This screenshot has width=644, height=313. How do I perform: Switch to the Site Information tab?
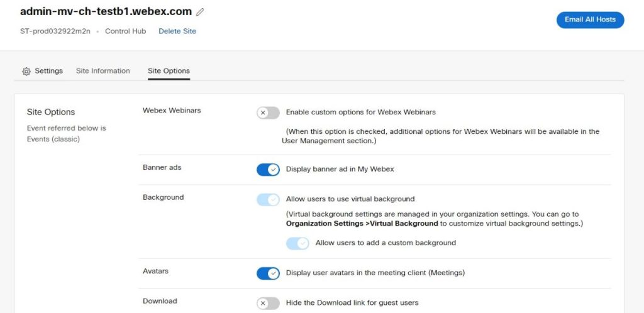click(x=103, y=71)
